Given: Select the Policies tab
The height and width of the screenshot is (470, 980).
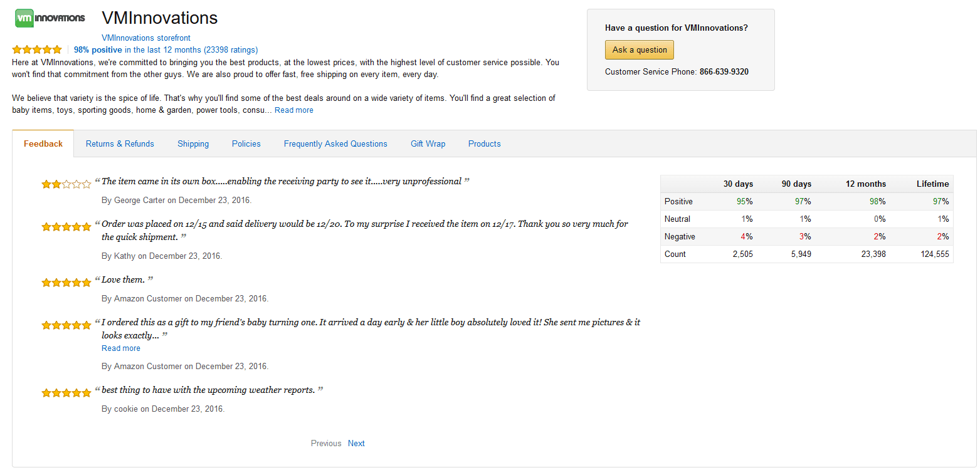Looking at the screenshot, I should tap(246, 144).
